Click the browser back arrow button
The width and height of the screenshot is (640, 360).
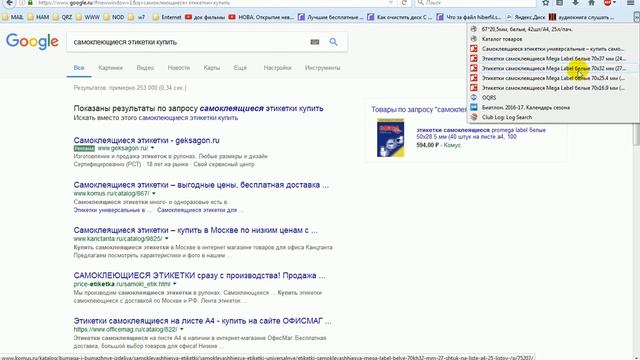(x=9, y=3)
